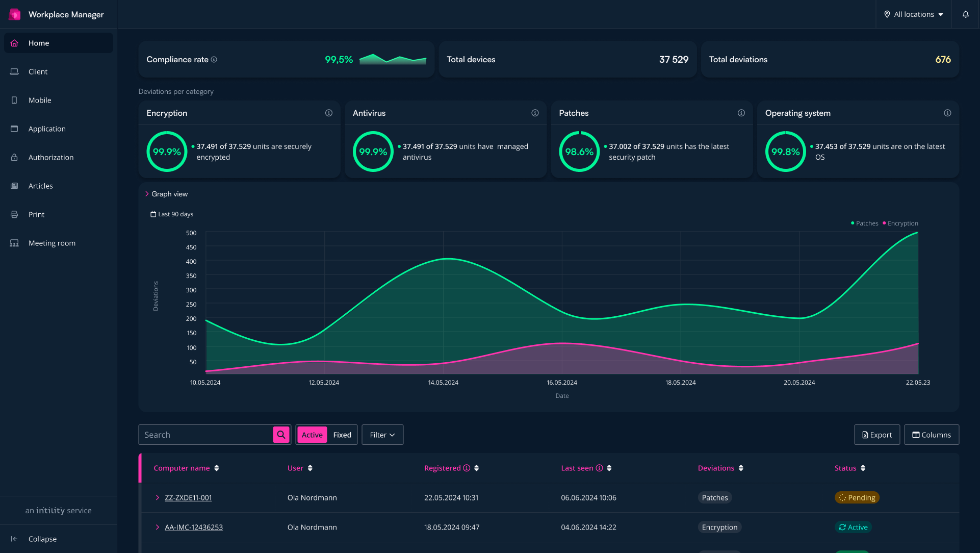Click the Patches card info icon

tap(741, 113)
